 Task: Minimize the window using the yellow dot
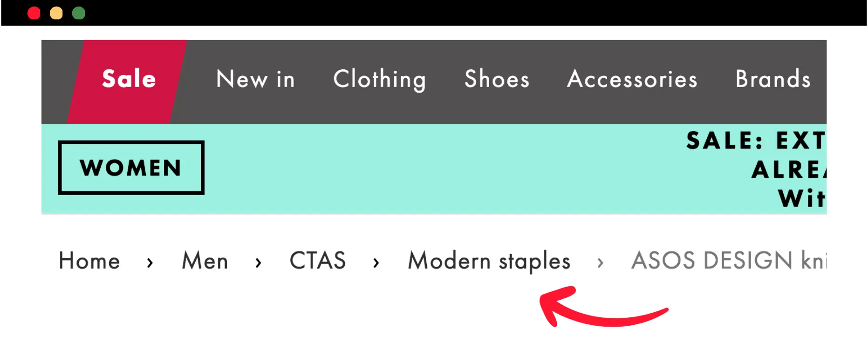click(x=56, y=13)
